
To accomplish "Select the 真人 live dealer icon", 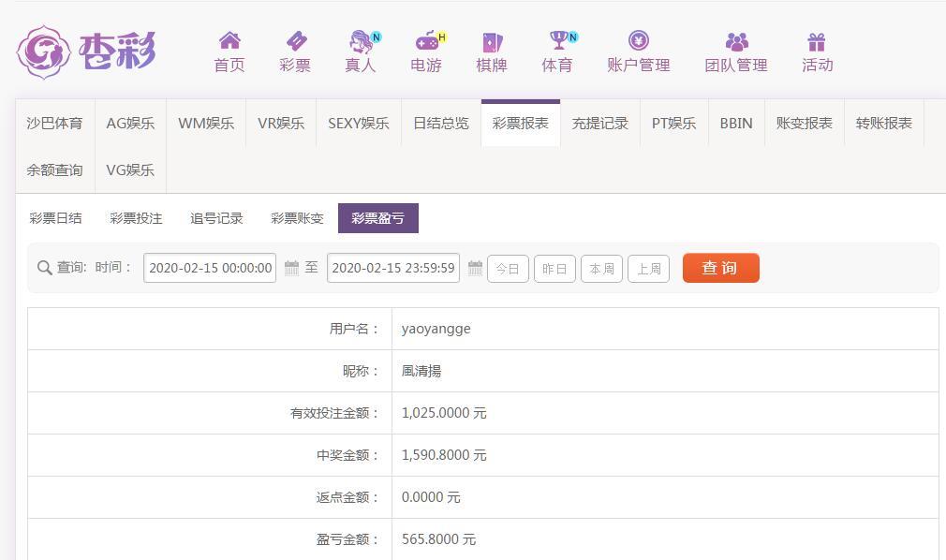I will (361, 40).
